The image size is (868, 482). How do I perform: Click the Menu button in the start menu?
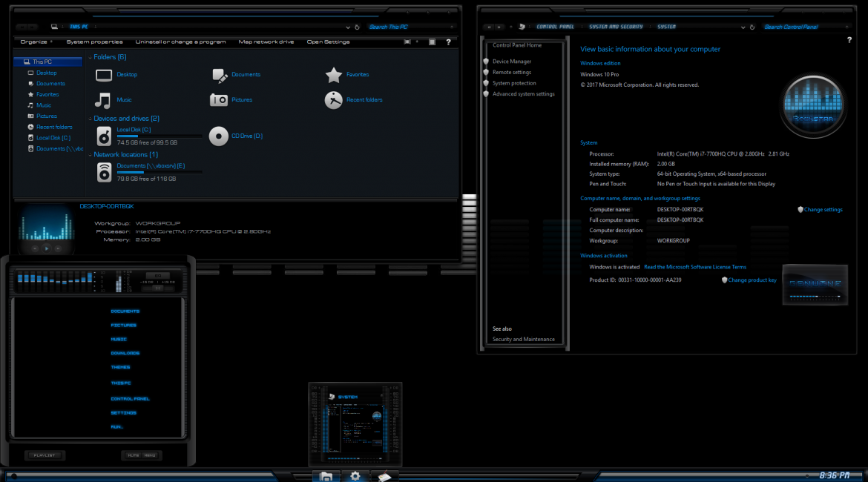tap(150, 455)
